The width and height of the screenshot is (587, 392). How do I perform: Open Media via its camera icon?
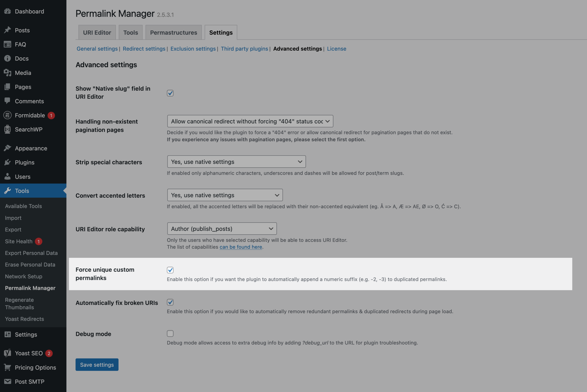[x=8, y=73]
